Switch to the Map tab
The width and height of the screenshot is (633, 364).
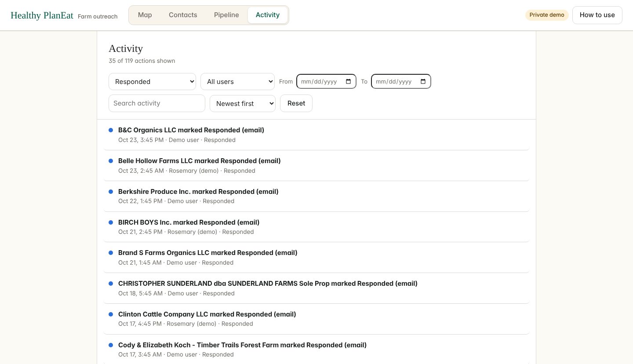[x=145, y=15]
